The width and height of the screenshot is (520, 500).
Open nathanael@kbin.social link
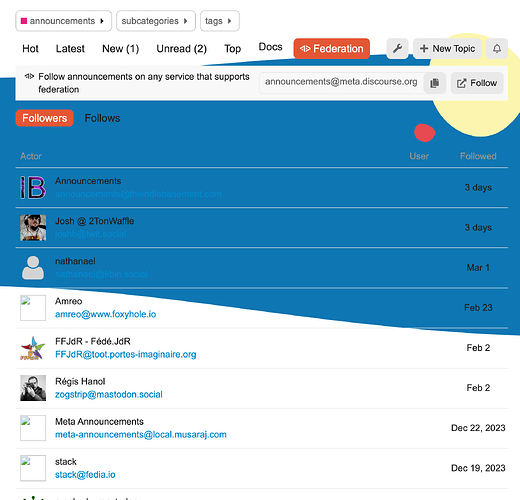click(x=101, y=274)
